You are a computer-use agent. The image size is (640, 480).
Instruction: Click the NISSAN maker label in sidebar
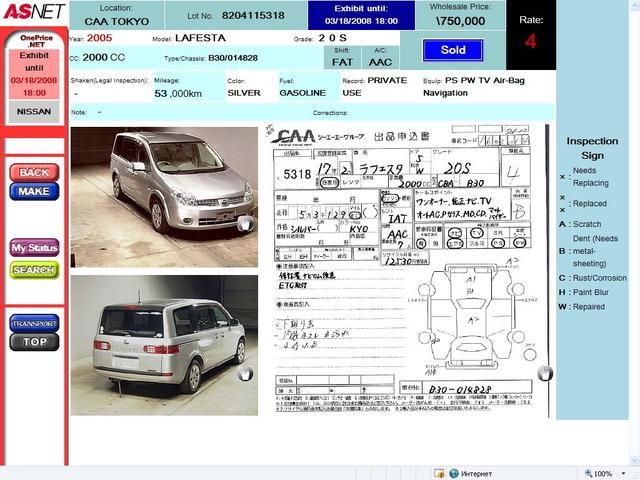[34, 111]
